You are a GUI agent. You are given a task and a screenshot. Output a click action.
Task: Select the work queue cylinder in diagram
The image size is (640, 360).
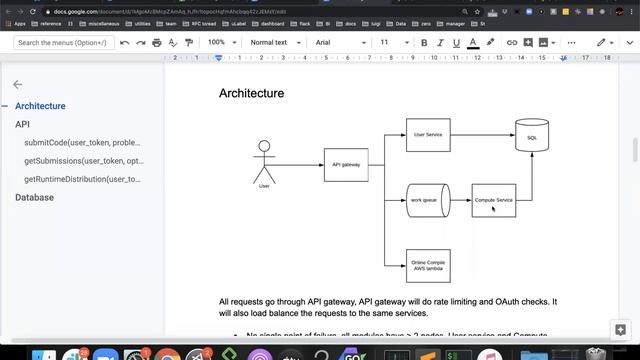click(428, 200)
